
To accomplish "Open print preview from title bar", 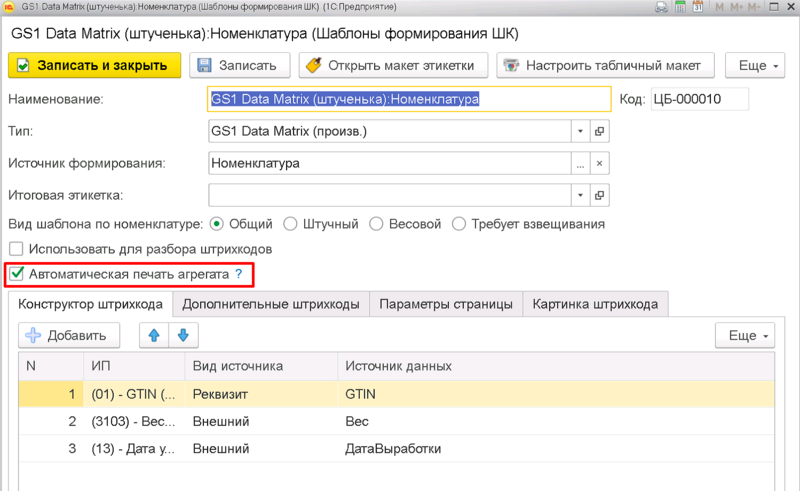I will (x=662, y=7).
